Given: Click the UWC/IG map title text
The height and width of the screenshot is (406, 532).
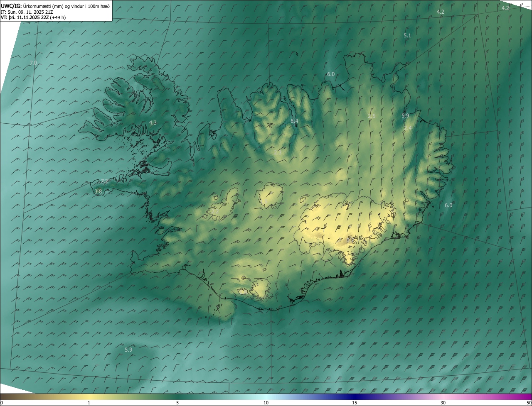Looking at the screenshot, I should click(x=55, y=6).
